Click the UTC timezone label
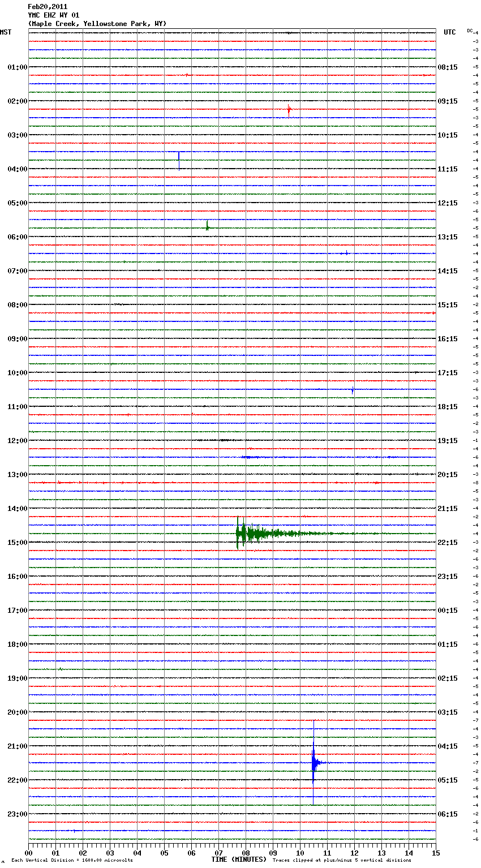This screenshot has height=868, width=481. click(450, 32)
